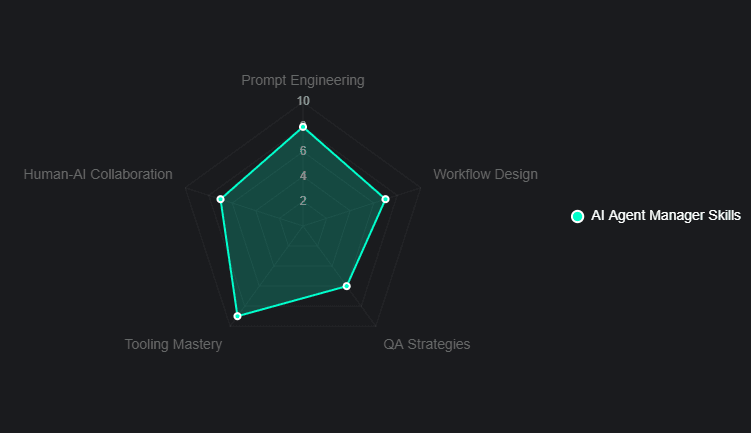This screenshot has width=751, height=433.
Task: Select the Tooling Mastery axis label
Action: click(x=173, y=344)
